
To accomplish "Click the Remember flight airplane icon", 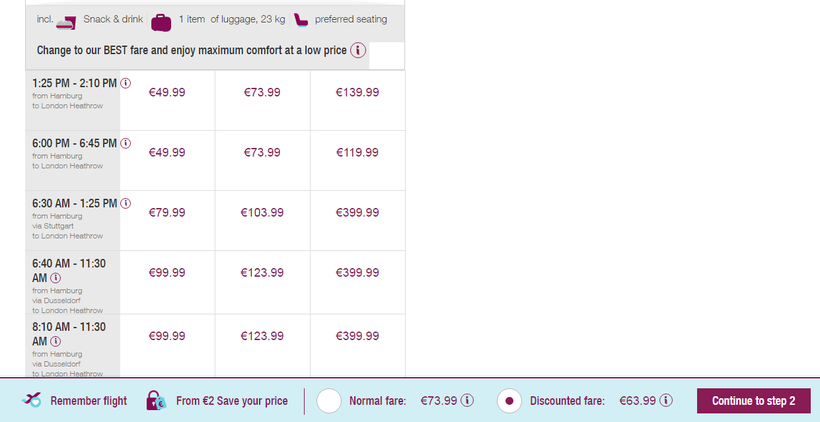I will pyautogui.click(x=33, y=401).
